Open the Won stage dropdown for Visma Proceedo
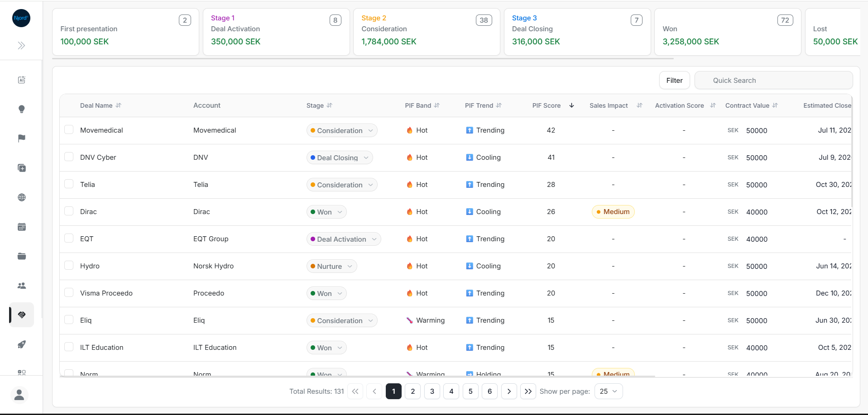The image size is (868, 415). [326, 293]
